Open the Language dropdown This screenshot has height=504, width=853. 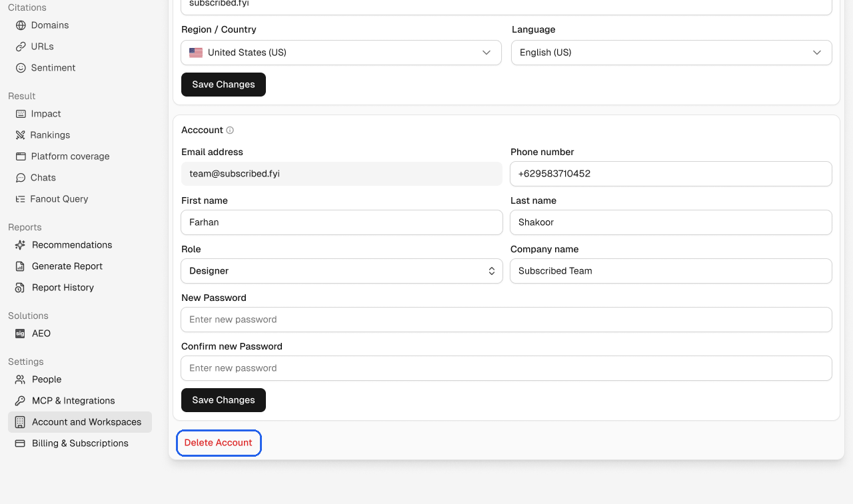[x=672, y=53]
